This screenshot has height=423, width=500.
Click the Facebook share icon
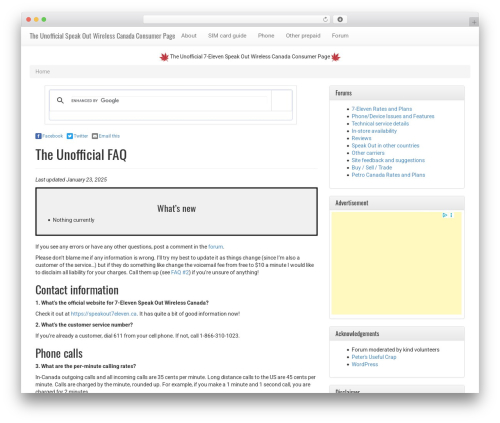pyautogui.click(x=38, y=136)
